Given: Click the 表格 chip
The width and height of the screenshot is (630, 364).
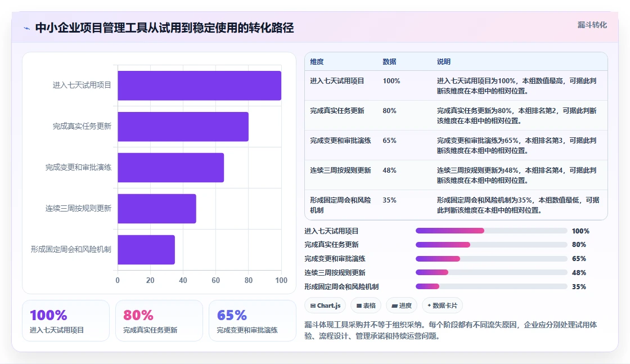Looking at the screenshot, I should (x=366, y=305).
